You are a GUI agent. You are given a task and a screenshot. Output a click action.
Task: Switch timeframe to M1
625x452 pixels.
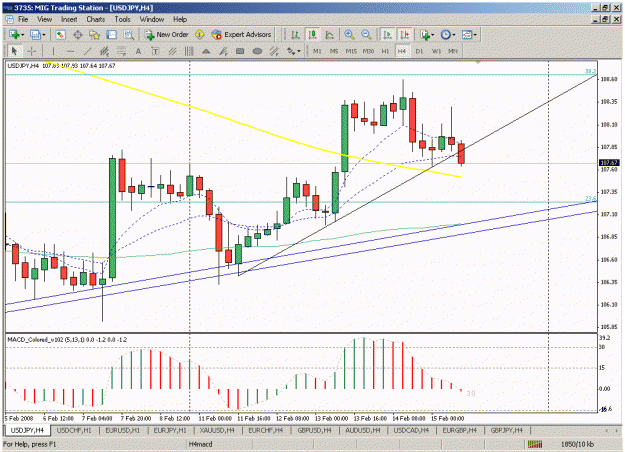317,51
